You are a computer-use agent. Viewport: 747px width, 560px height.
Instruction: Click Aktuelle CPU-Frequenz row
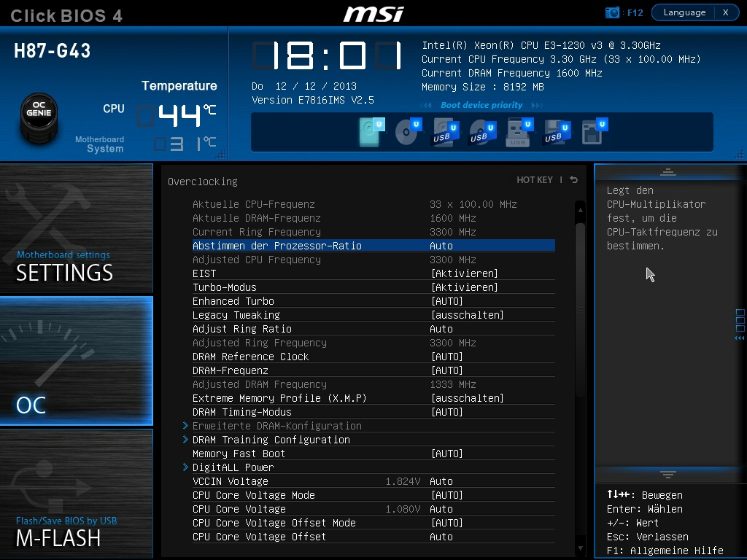[x=373, y=204]
